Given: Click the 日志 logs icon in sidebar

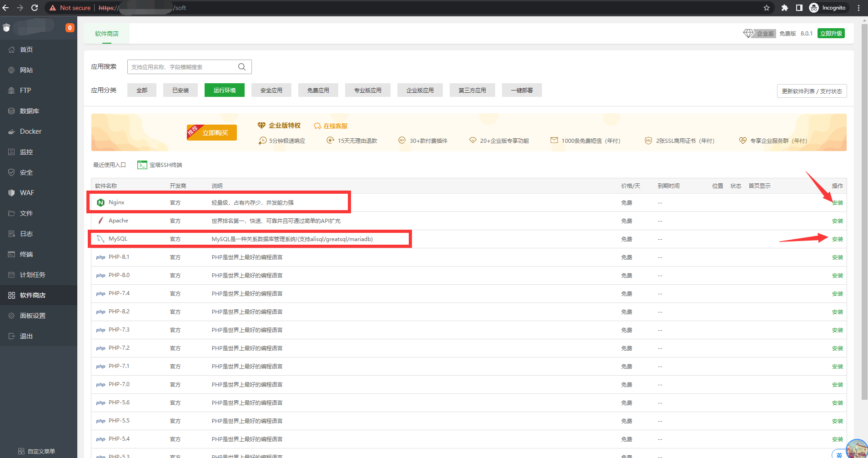Looking at the screenshot, I should click(x=11, y=234).
